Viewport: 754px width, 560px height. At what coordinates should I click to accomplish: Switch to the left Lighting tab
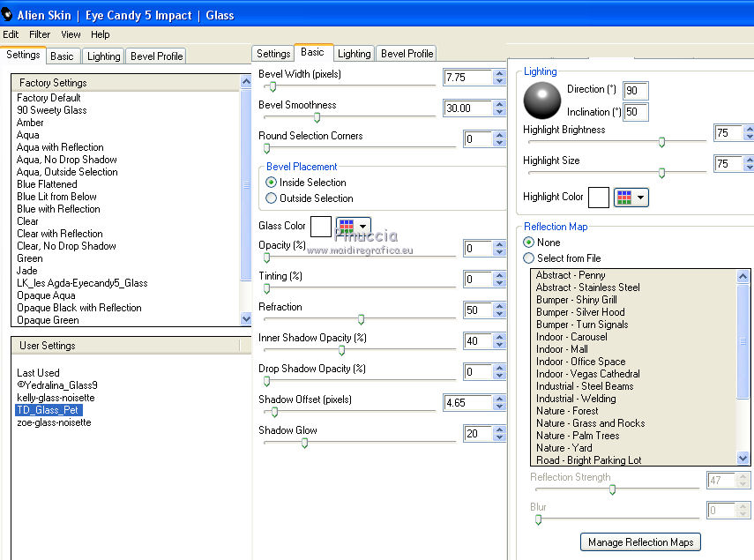tap(103, 56)
